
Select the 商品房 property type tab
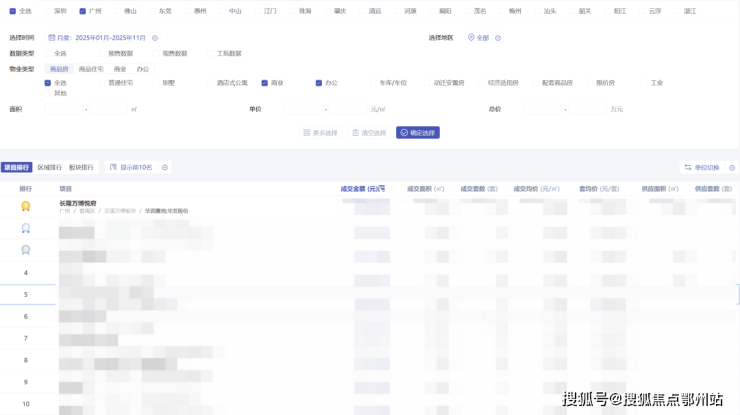[59, 69]
